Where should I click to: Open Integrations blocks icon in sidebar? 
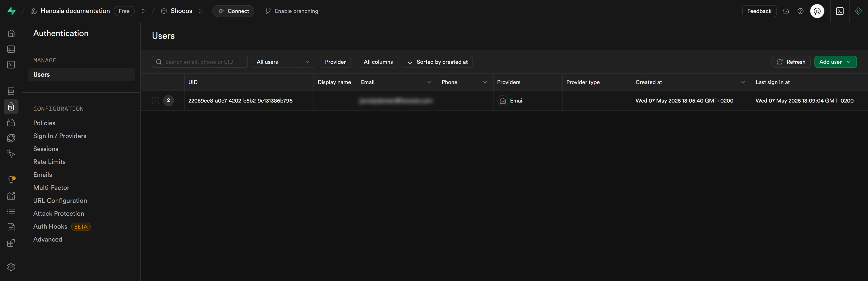pyautogui.click(x=11, y=243)
